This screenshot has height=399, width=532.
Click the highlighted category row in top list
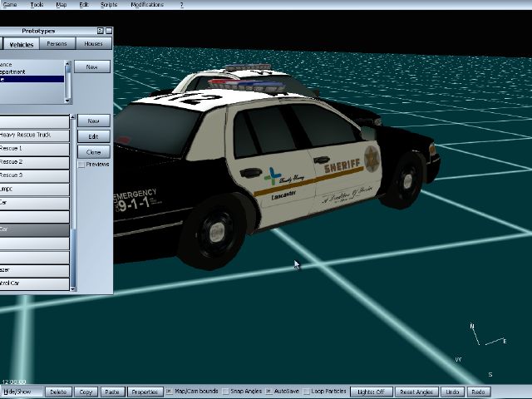(x=32, y=79)
